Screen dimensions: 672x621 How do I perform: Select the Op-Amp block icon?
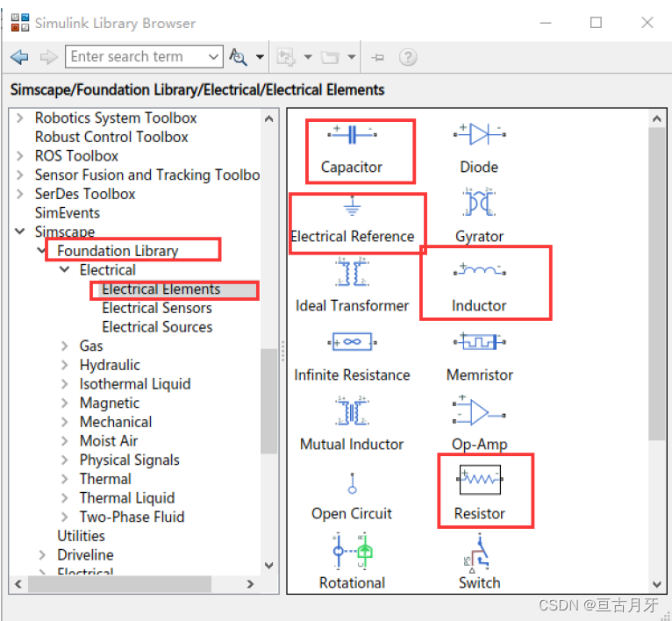pyautogui.click(x=478, y=410)
